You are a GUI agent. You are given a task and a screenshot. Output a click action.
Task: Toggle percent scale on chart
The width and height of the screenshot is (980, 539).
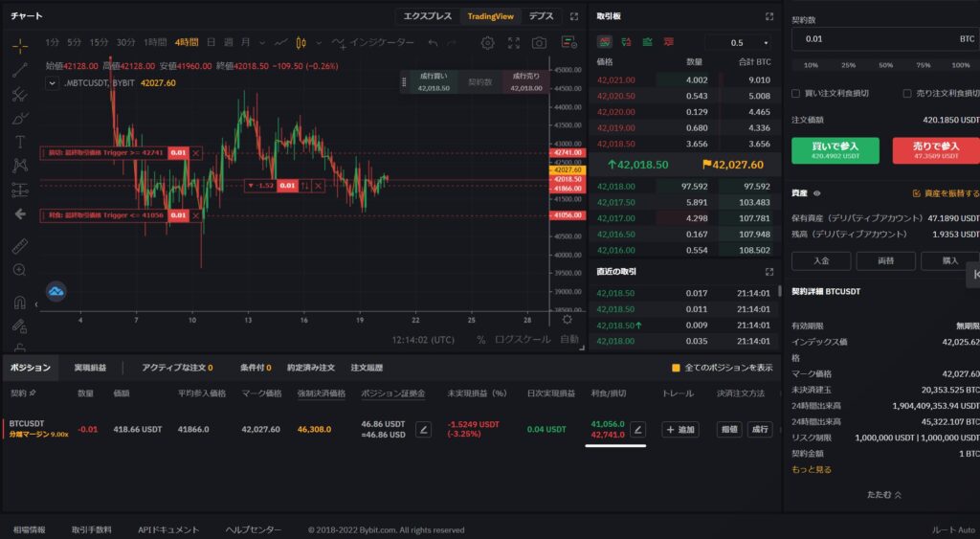coord(480,340)
